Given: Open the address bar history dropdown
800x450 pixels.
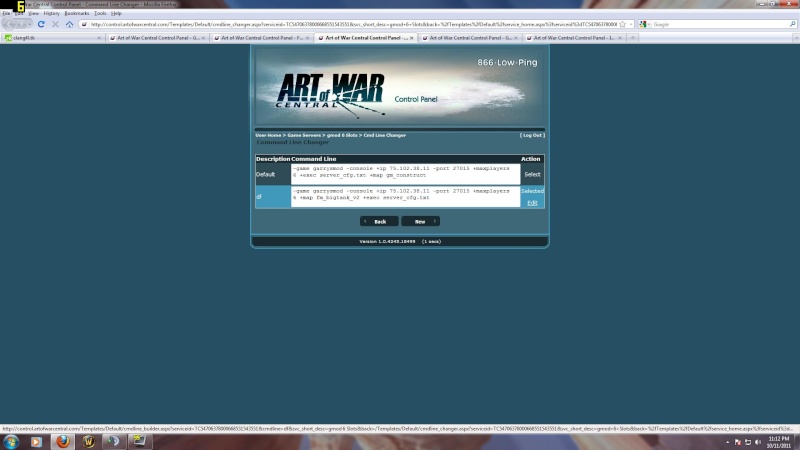Looking at the screenshot, I should [x=631, y=24].
